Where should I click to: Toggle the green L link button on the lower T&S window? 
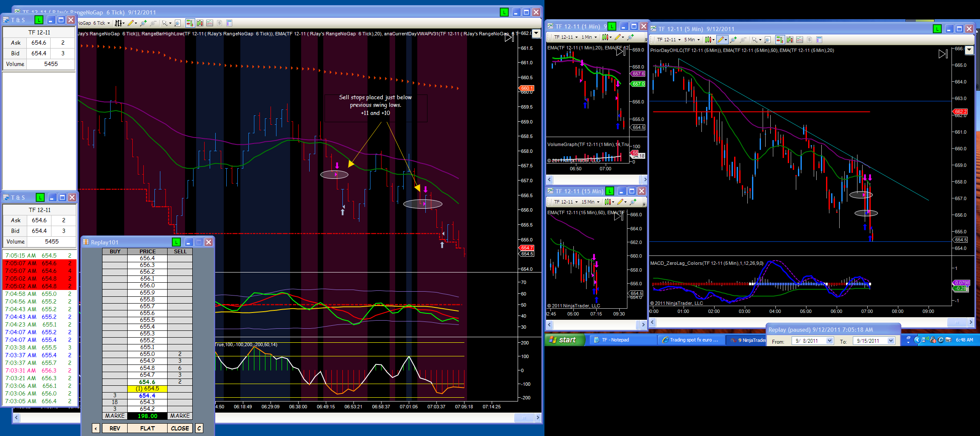coord(40,197)
